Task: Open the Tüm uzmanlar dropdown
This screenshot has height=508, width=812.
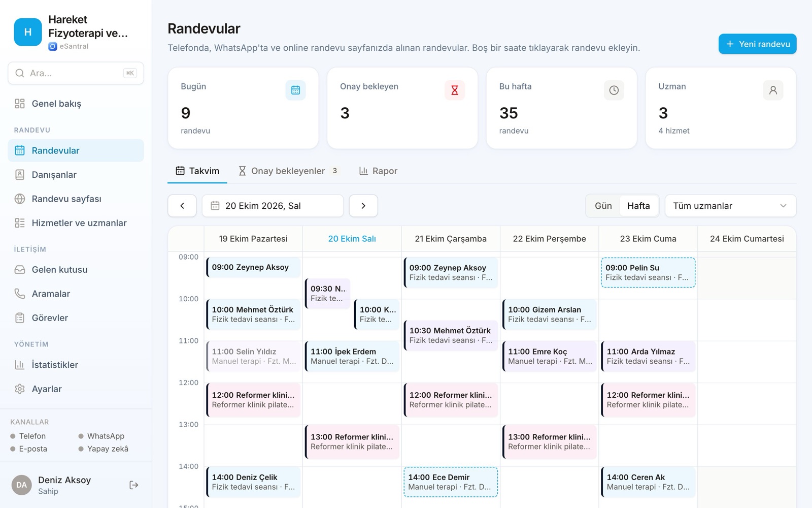Action: tap(730, 206)
